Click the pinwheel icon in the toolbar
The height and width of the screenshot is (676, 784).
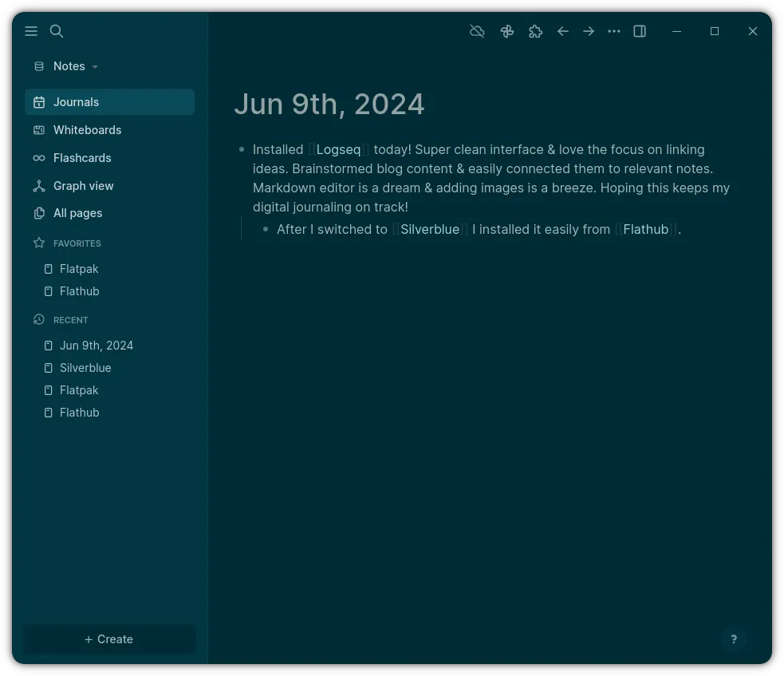click(506, 31)
